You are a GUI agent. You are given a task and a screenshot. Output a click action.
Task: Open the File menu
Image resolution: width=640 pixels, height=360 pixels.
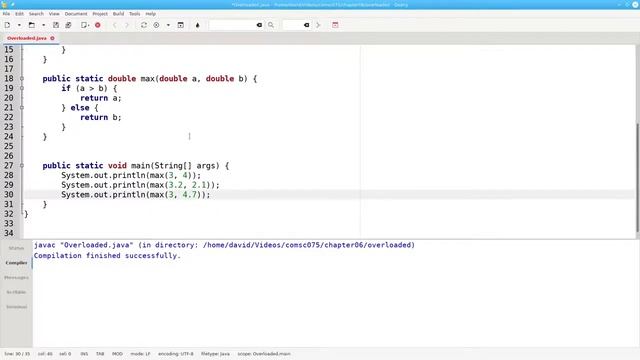[6, 13]
